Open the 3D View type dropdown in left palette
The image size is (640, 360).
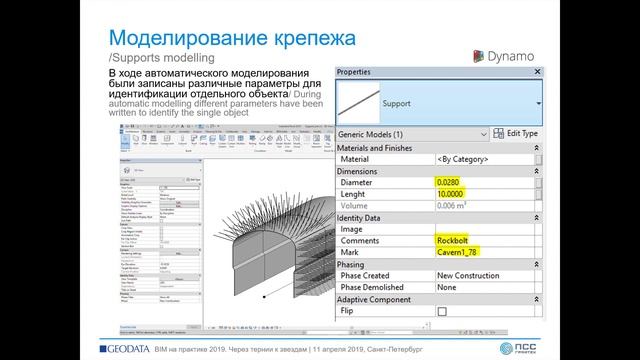point(200,170)
